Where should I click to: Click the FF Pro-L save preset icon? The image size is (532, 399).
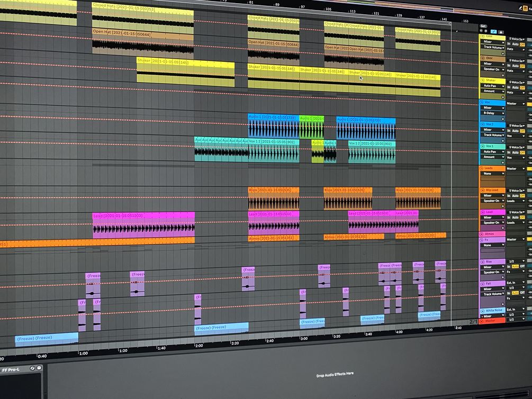39,368
